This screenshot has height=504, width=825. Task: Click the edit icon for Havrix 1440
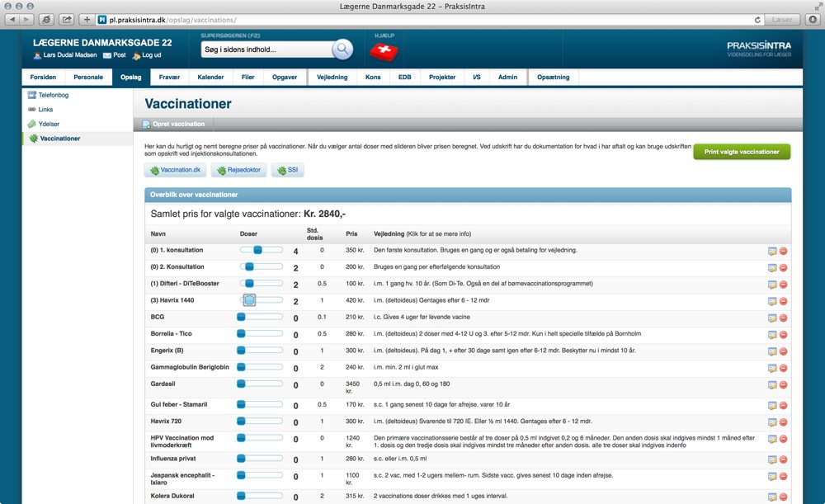(x=772, y=300)
